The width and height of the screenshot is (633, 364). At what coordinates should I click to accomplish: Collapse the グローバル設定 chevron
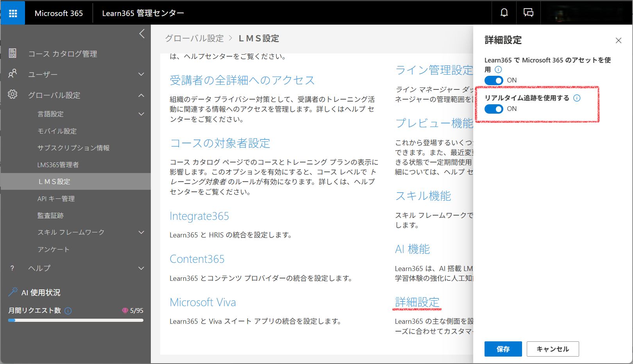141,95
